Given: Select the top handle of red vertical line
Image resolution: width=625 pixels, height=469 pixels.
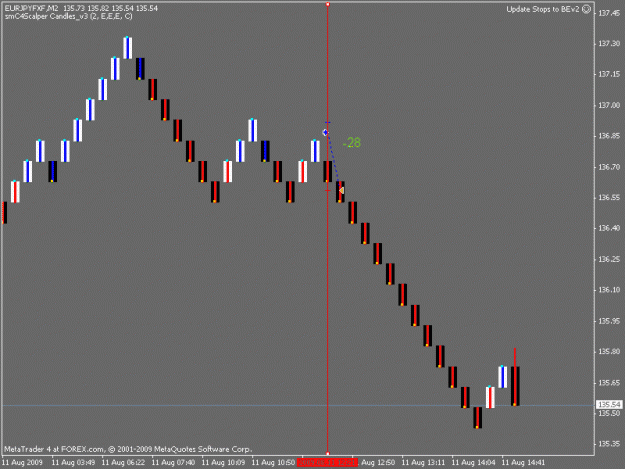Looking at the screenshot, I should pos(328,4).
